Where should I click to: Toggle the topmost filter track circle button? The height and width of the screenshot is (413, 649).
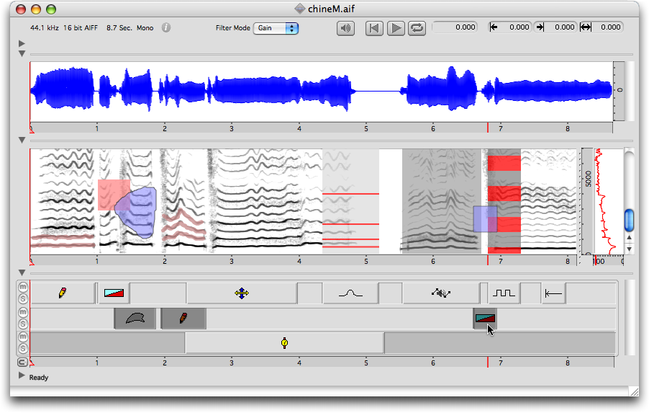pos(23,288)
